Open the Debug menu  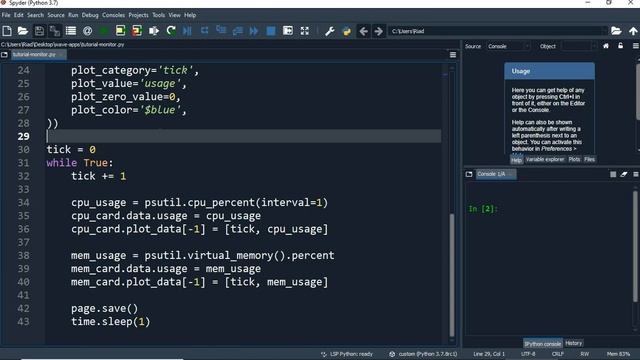[90, 15]
